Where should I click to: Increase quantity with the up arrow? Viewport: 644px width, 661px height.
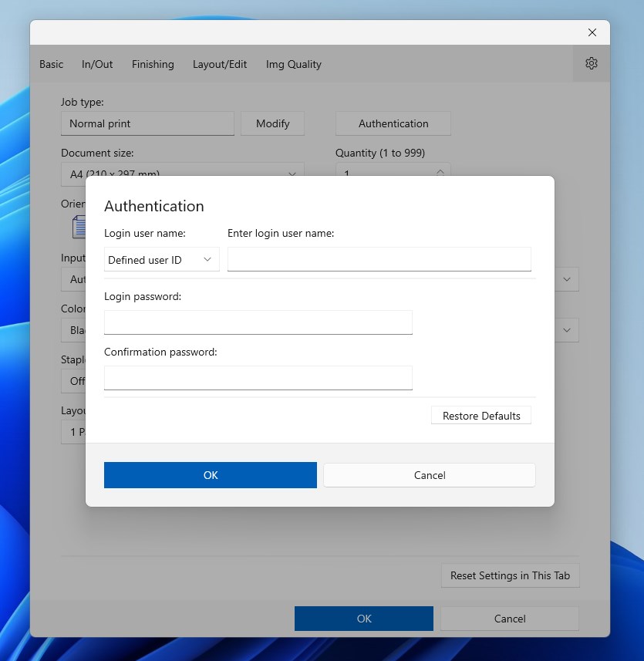[x=440, y=171]
